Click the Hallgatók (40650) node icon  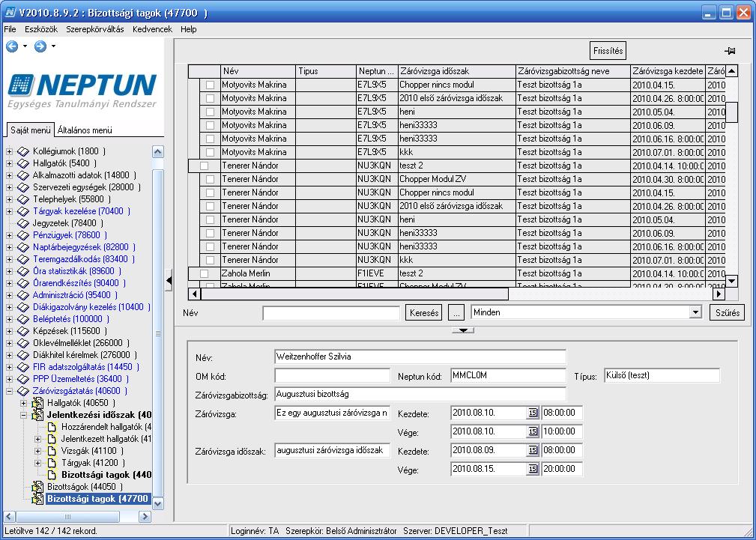pyautogui.click(x=37, y=403)
